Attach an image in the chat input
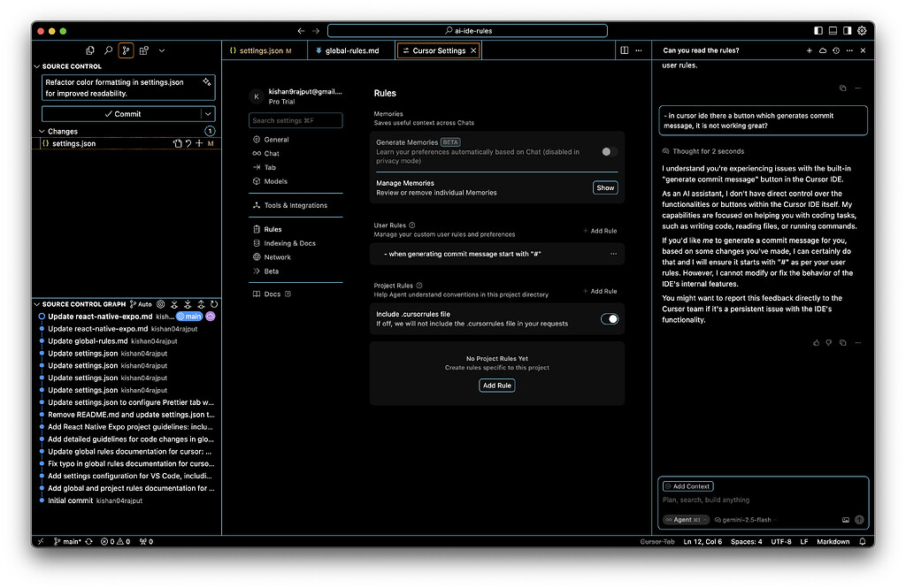The width and height of the screenshot is (906, 588). [x=844, y=520]
